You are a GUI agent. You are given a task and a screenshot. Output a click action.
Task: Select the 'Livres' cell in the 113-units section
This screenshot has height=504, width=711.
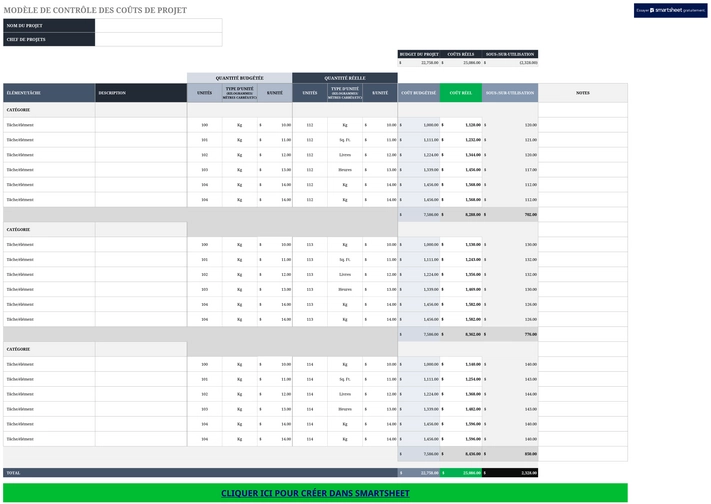pyautogui.click(x=345, y=274)
